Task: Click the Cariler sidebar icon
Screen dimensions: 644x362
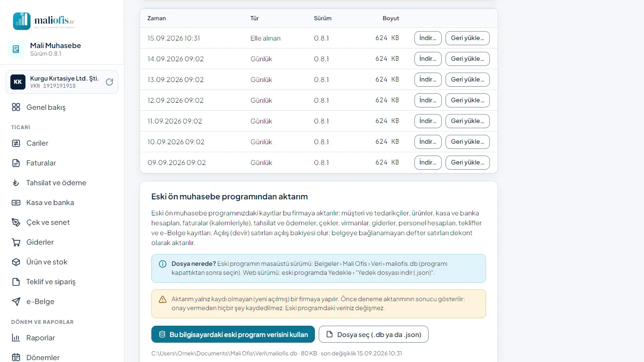Action: [16, 143]
